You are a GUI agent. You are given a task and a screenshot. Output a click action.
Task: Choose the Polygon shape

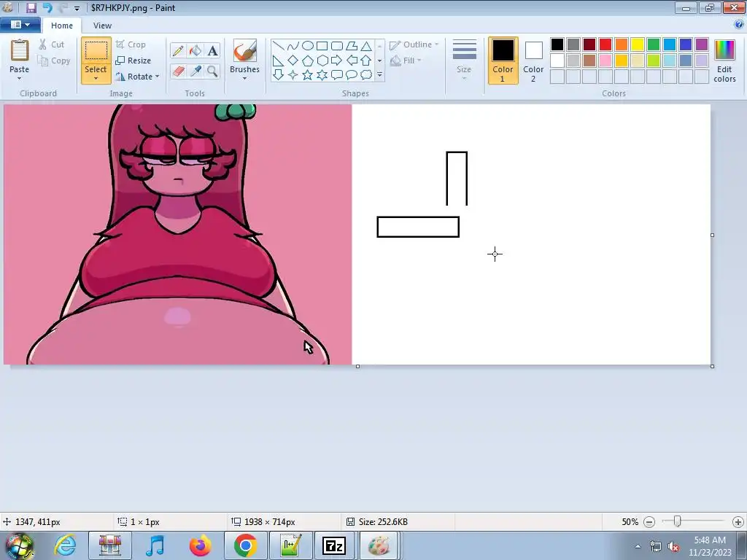click(x=352, y=46)
